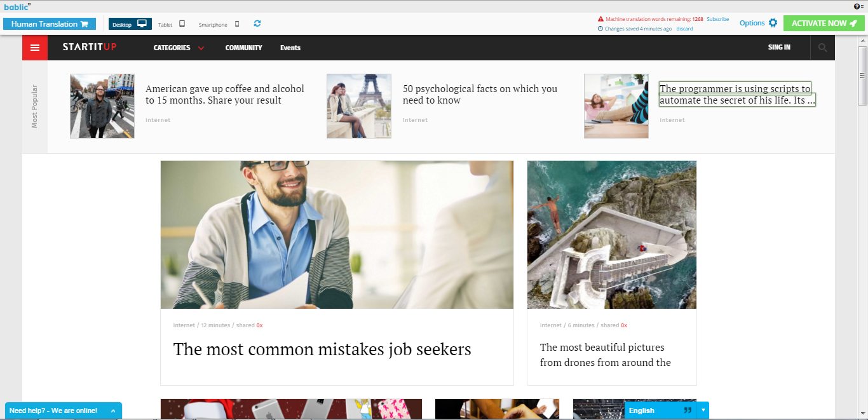Click the Subscribe link
Image resolution: width=868 pixels, height=420 pixels.
pos(718,19)
